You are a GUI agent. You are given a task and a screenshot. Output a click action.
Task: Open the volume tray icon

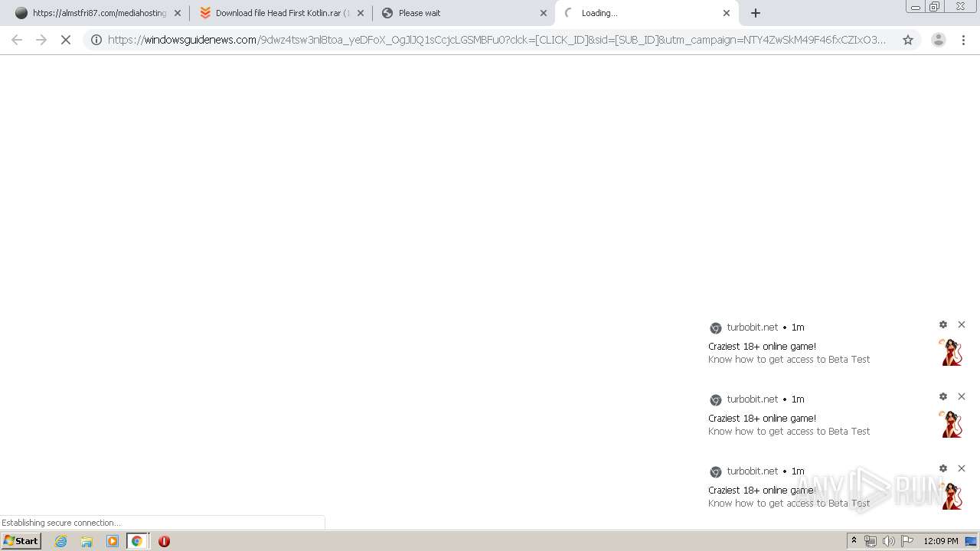point(889,541)
